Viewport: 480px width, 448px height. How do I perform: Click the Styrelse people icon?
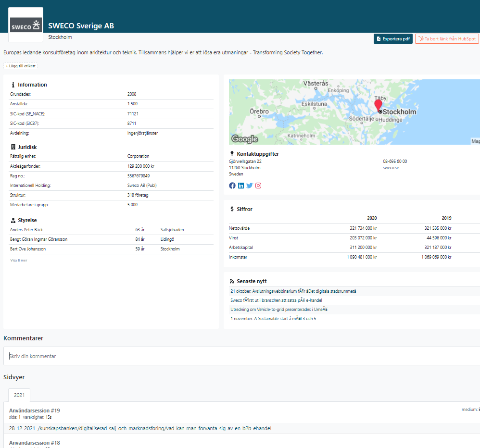13,220
